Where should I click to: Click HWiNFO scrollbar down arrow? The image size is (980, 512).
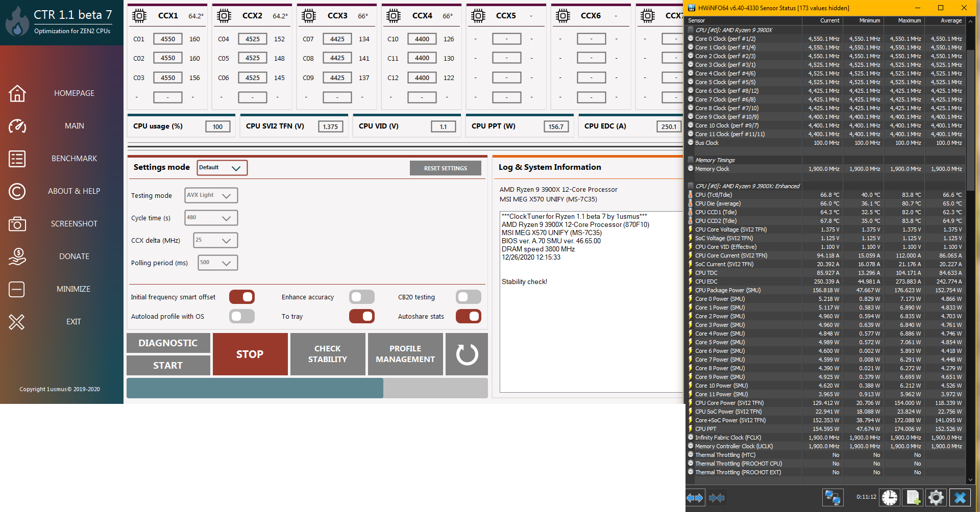971,480
